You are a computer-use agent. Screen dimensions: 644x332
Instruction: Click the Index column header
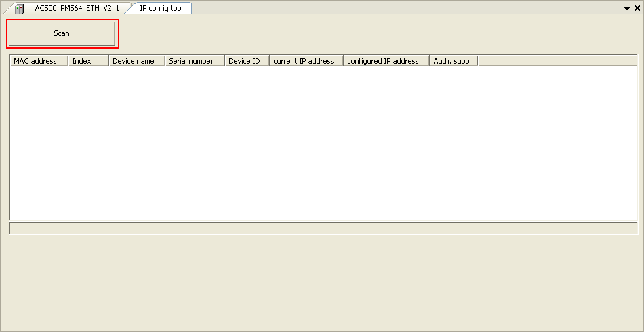coord(88,61)
